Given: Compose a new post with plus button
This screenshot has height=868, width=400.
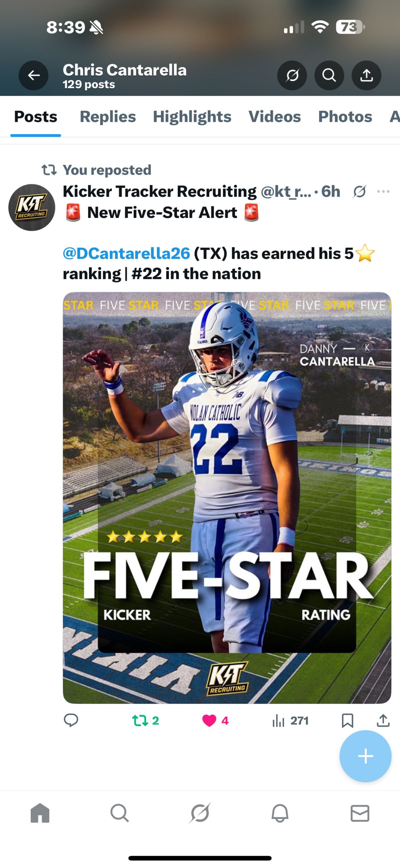Looking at the screenshot, I should click(365, 756).
